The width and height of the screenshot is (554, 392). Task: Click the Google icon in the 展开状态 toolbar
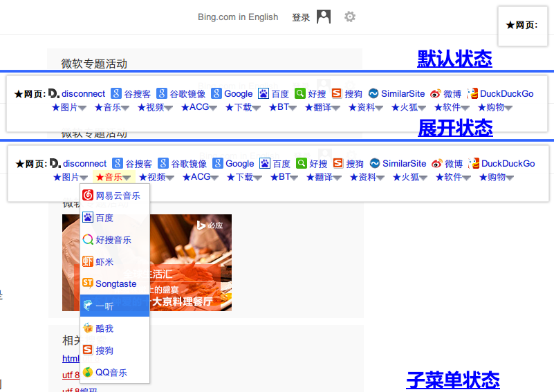click(216, 93)
